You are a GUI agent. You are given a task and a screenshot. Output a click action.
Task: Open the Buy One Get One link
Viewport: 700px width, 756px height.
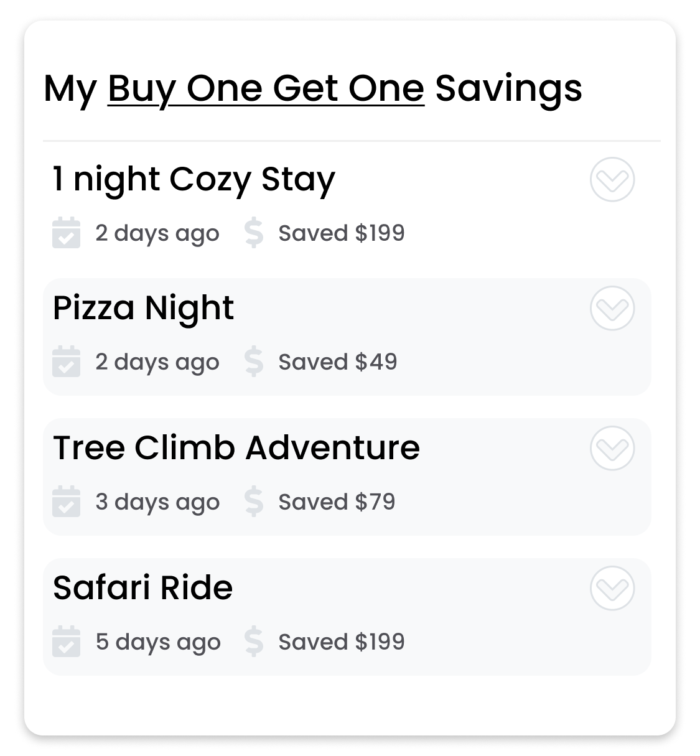(266, 88)
